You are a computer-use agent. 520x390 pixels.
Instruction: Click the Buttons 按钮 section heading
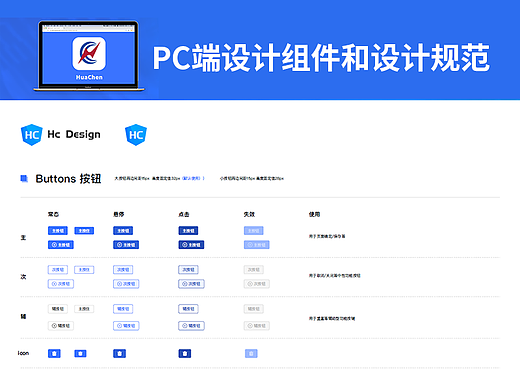68,179
